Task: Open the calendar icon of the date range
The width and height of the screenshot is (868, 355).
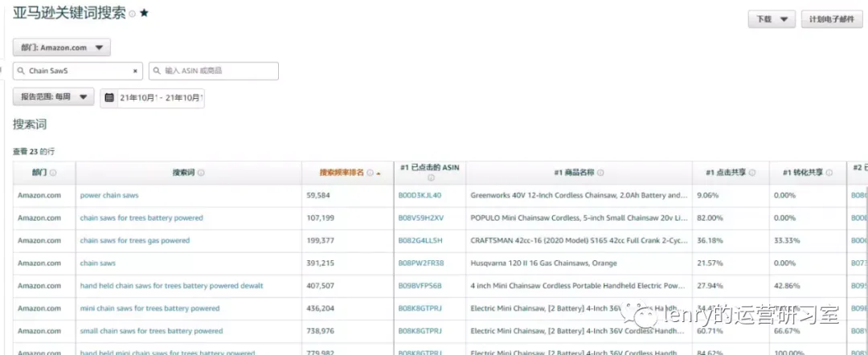Action: (109, 97)
